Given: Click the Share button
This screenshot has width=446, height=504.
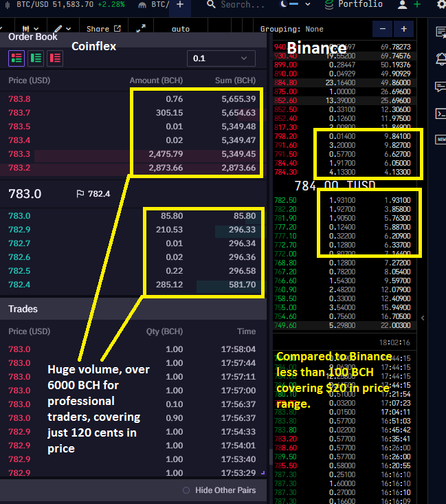Looking at the screenshot, I should tap(104, 29).
